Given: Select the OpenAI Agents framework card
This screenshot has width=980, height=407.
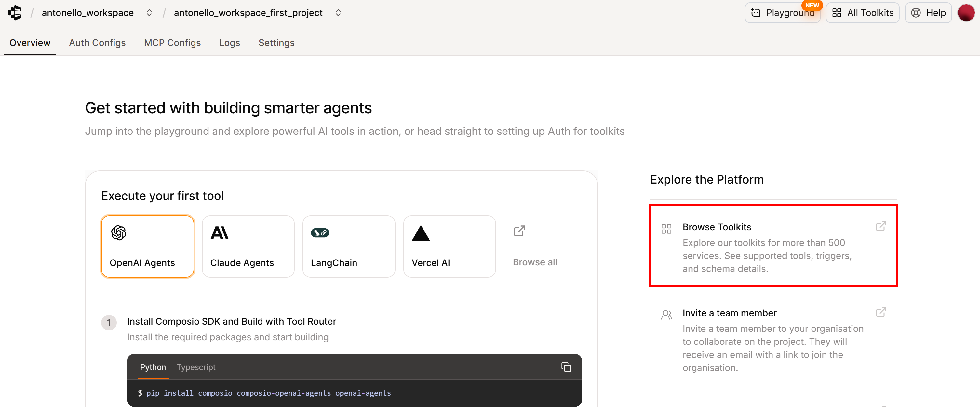Looking at the screenshot, I should click(148, 246).
